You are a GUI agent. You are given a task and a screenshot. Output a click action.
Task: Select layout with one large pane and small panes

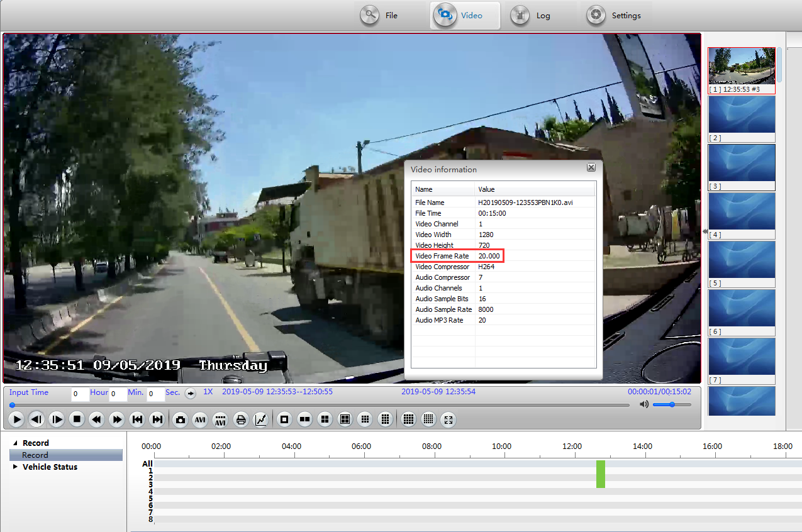345,419
